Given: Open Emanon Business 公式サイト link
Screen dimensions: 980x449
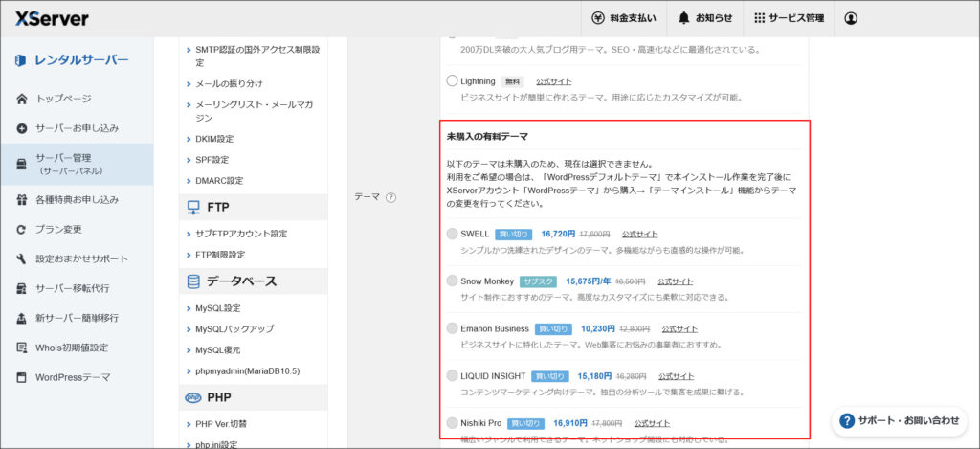Looking at the screenshot, I should click(x=679, y=328).
